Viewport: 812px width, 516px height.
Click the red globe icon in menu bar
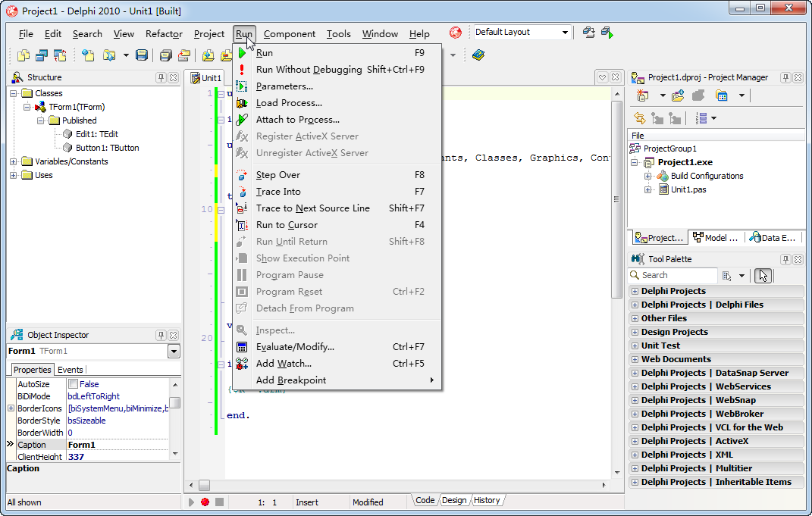coord(455,33)
